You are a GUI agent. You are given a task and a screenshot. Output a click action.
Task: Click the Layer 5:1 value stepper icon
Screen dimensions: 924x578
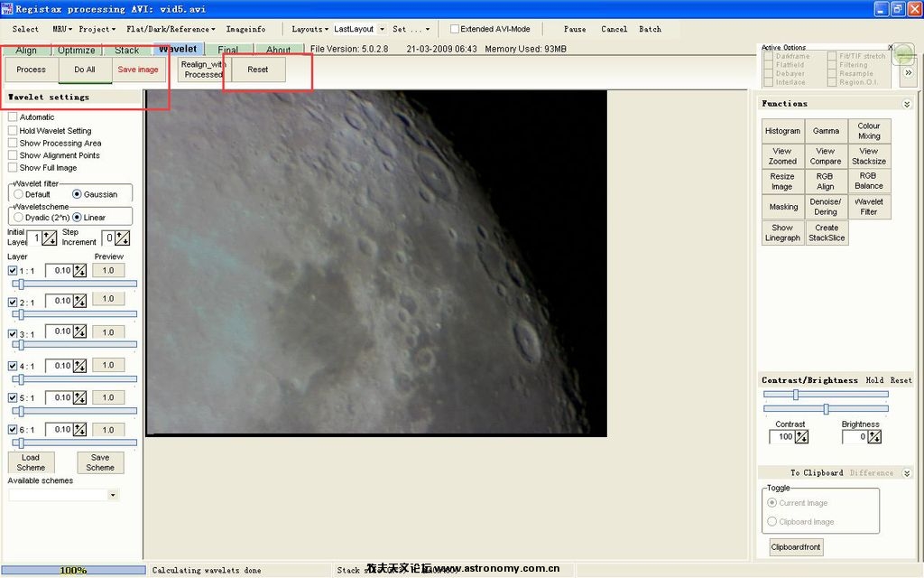(79, 397)
